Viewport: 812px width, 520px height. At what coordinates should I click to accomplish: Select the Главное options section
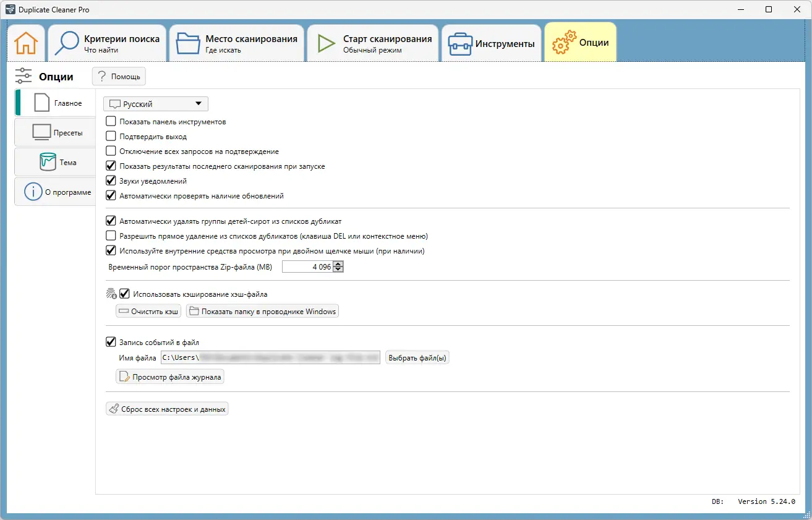56,103
